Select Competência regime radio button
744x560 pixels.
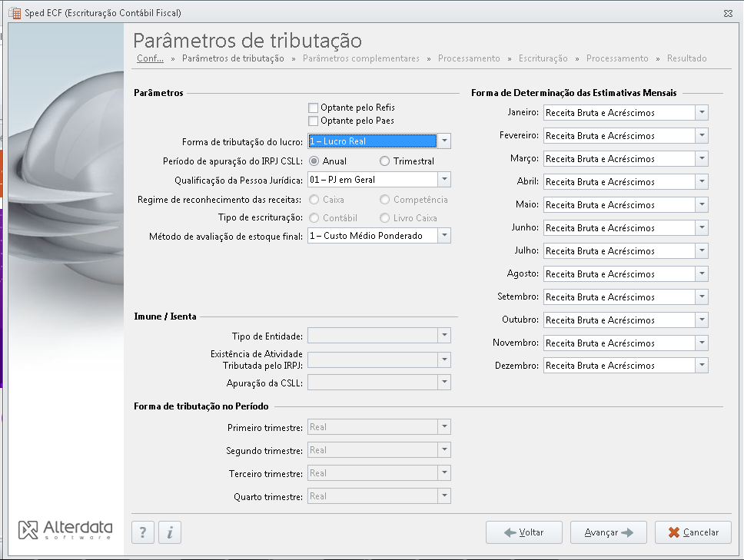click(x=385, y=200)
